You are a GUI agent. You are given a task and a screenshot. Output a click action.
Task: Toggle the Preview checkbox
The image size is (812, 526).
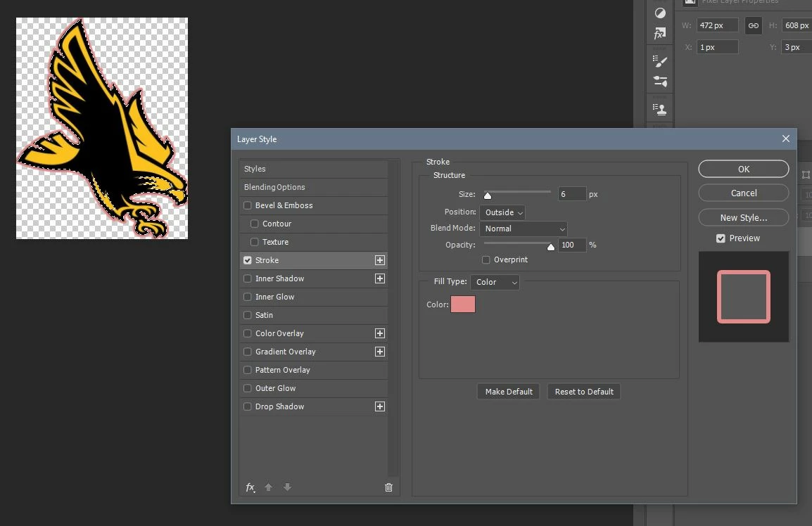point(721,238)
